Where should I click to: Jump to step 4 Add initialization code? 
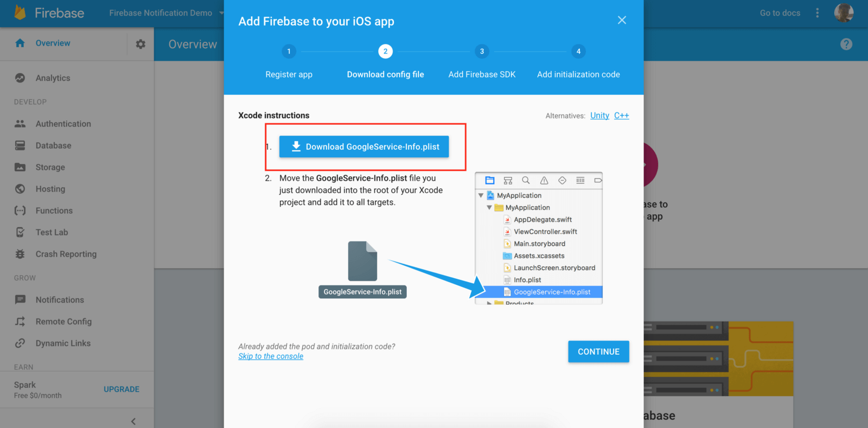click(578, 62)
